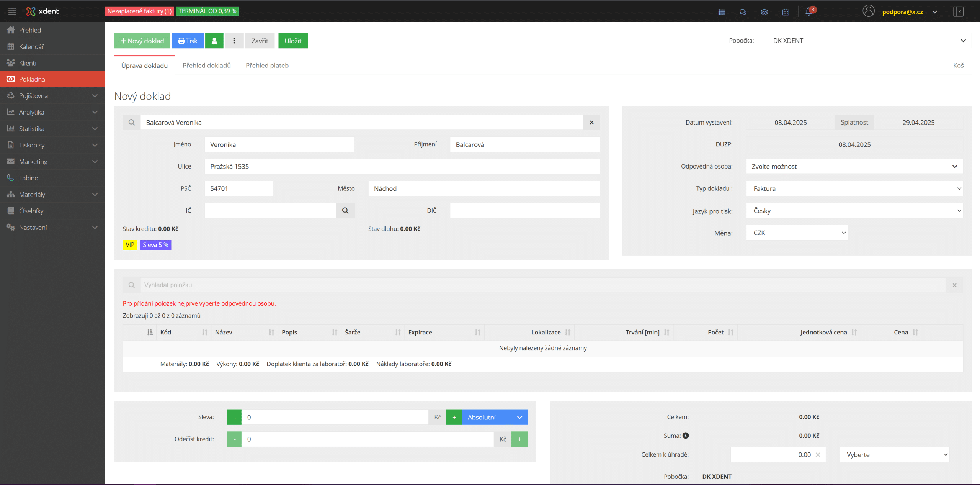Screen dimensions: 980x485
Task: Click the Nezaplacené faktury (1) badge
Action: tap(139, 11)
